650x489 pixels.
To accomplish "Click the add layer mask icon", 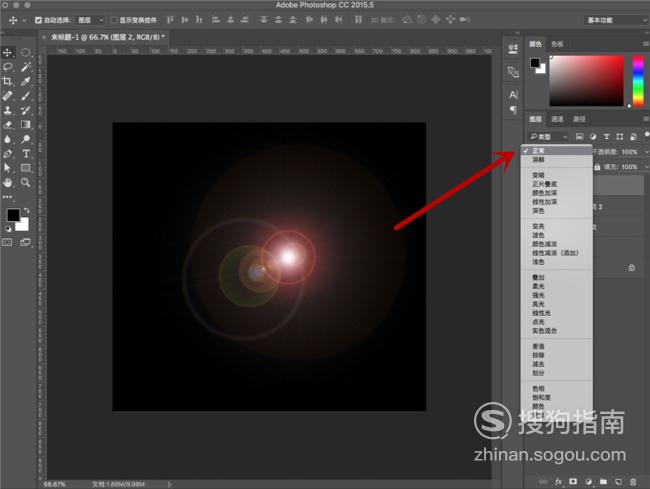I will (573, 482).
